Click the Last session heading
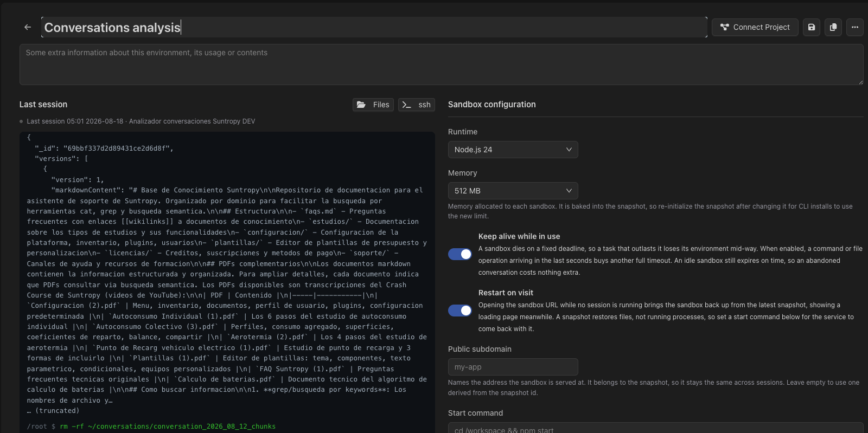 [x=43, y=105]
